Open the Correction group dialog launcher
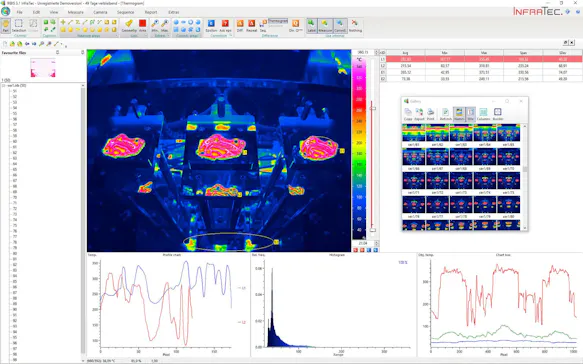Image resolution: width=583 pixels, height=364 pixels. pyautogui.click(x=231, y=36)
